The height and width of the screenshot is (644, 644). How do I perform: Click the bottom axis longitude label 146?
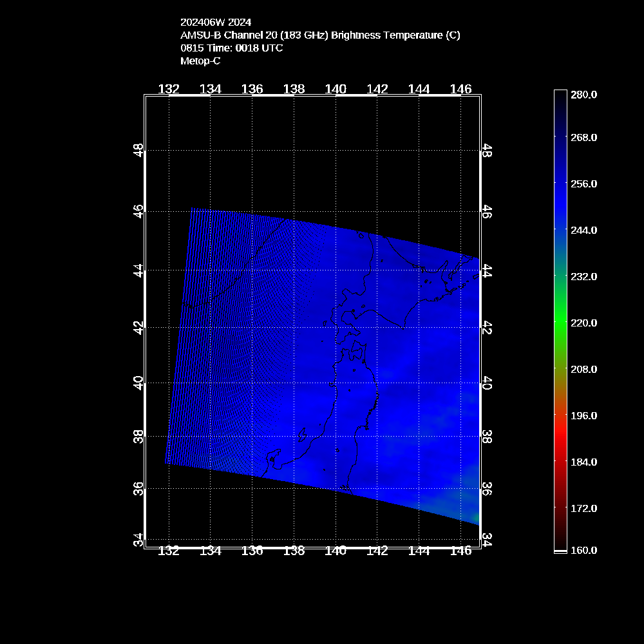point(460,551)
